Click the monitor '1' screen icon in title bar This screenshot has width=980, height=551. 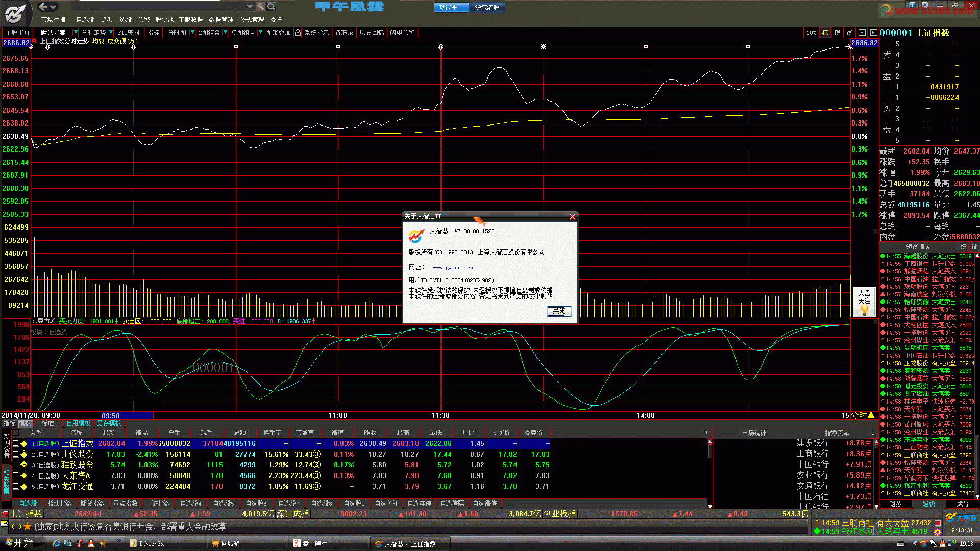point(912,5)
